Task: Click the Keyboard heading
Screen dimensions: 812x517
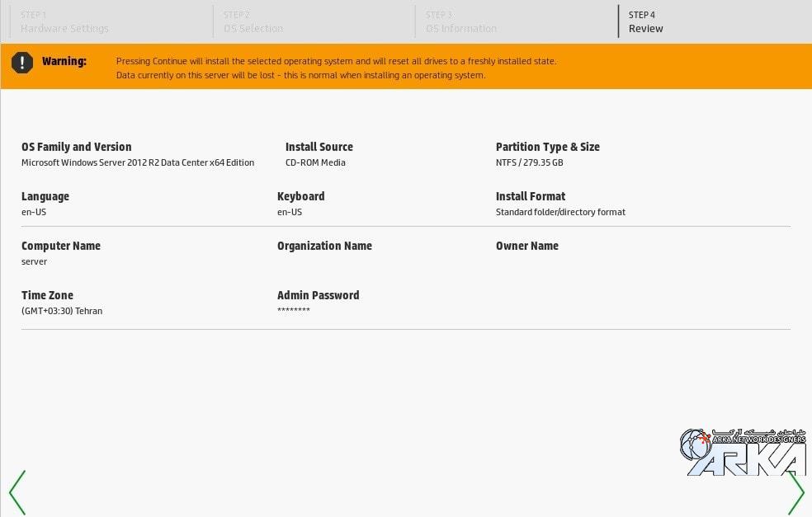Action: click(300, 196)
